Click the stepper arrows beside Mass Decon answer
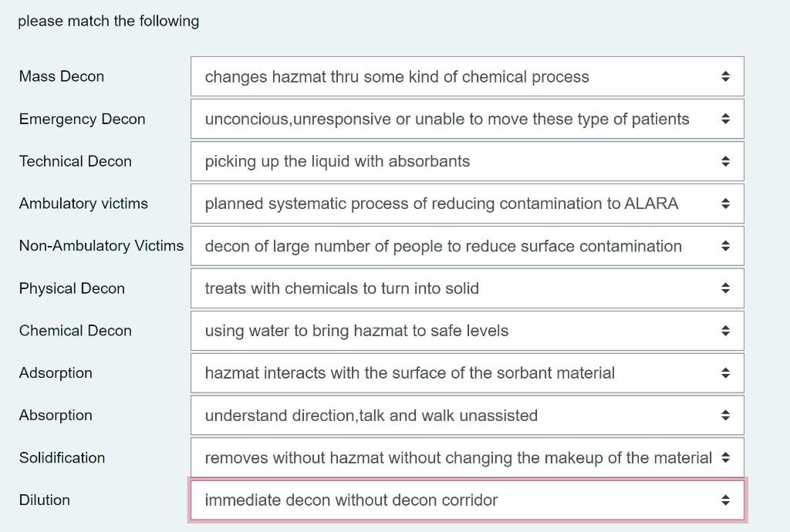The width and height of the screenshot is (790, 532). coord(725,76)
